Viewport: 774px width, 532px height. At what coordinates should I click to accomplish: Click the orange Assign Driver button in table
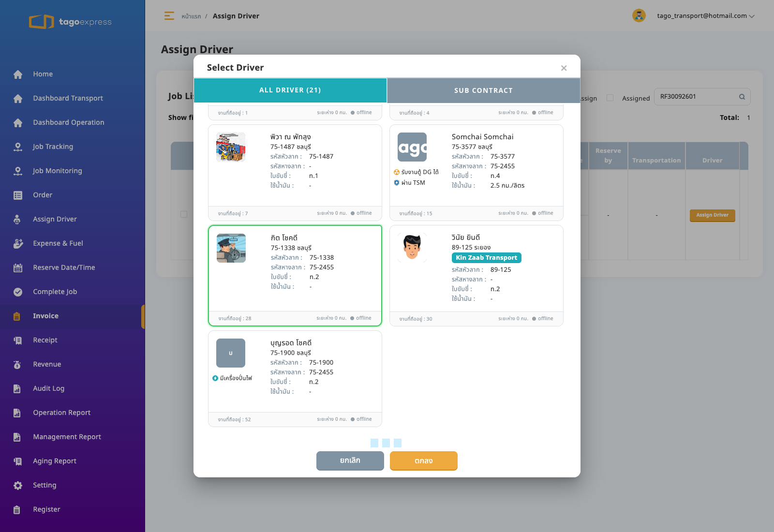pyautogui.click(x=713, y=215)
